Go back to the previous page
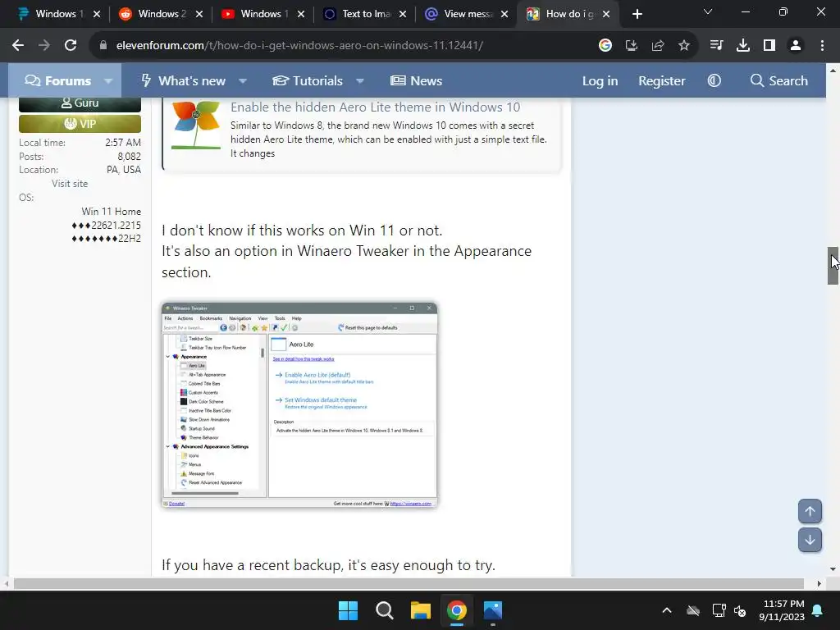The width and height of the screenshot is (840, 630). (18, 46)
